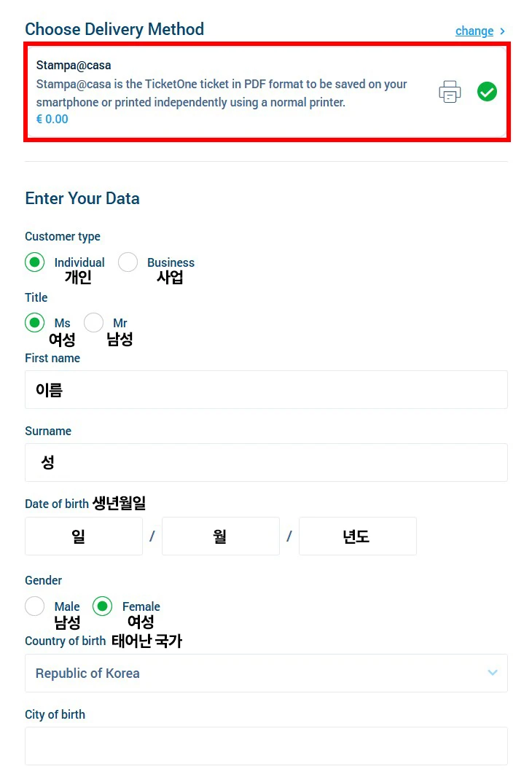Click the day of birth field
532x777 pixels.
coord(83,536)
